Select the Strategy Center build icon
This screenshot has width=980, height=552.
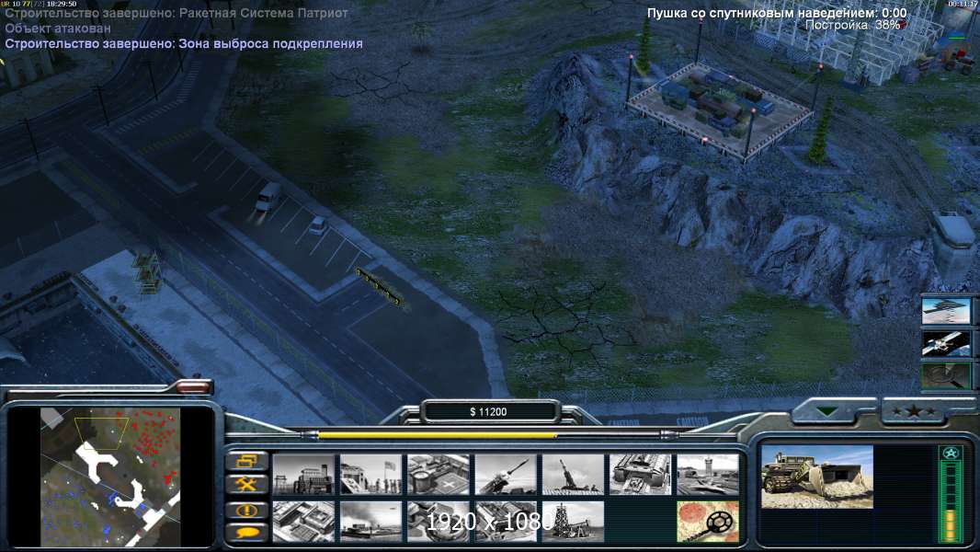pyautogui.click(x=303, y=522)
